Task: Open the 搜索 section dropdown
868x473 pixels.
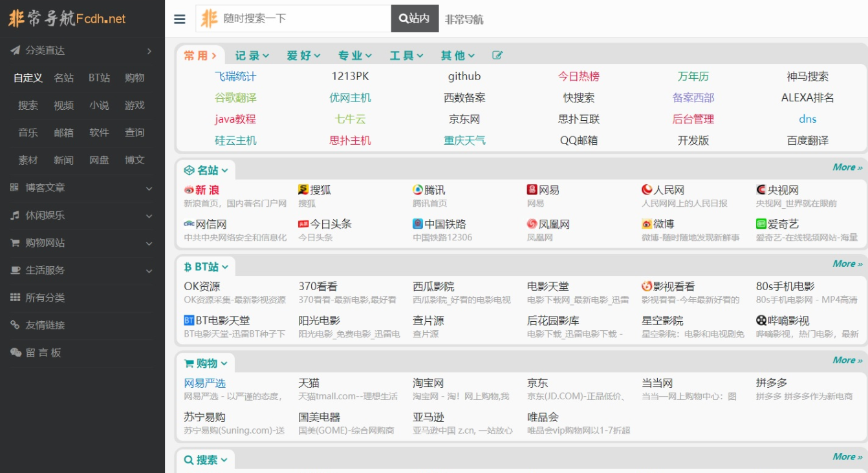Action: click(206, 459)
